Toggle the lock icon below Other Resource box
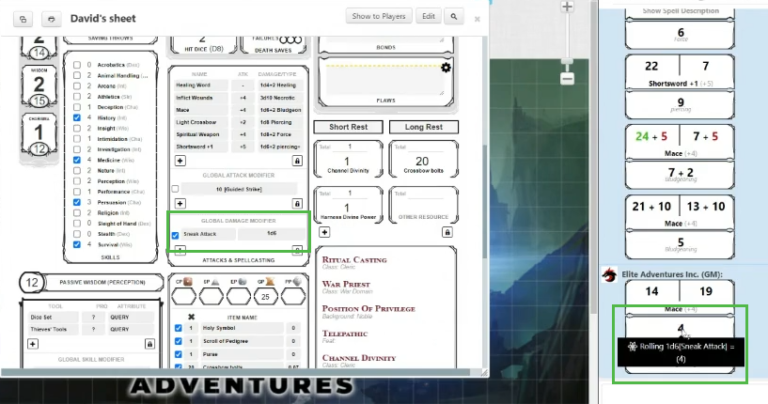The image size is (768, 404). click(447, 232)
